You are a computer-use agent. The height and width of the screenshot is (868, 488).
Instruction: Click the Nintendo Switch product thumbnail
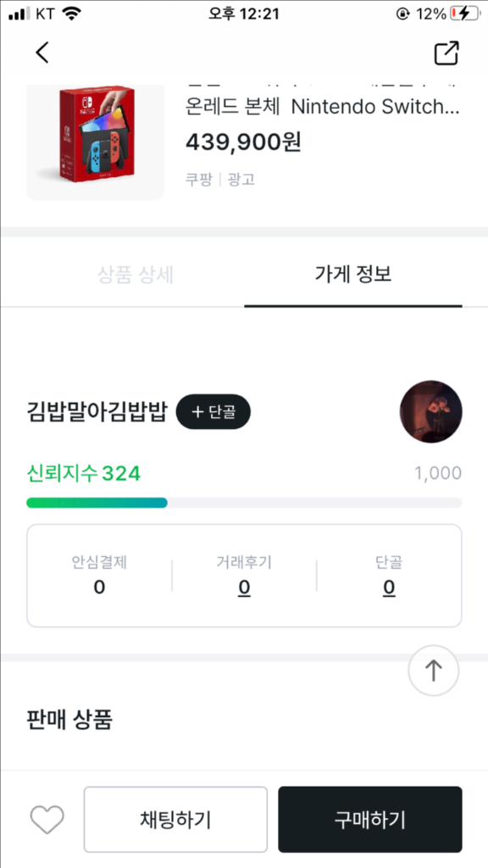pos(96,138)
